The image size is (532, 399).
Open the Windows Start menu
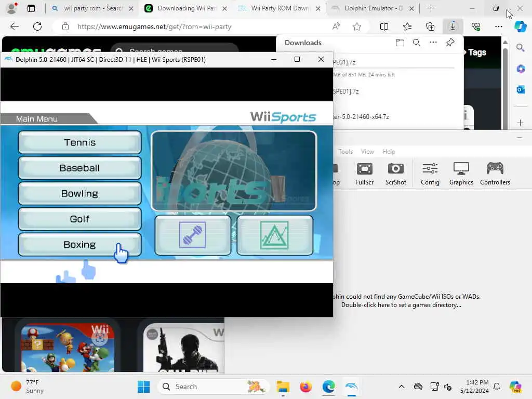(144, 387)
